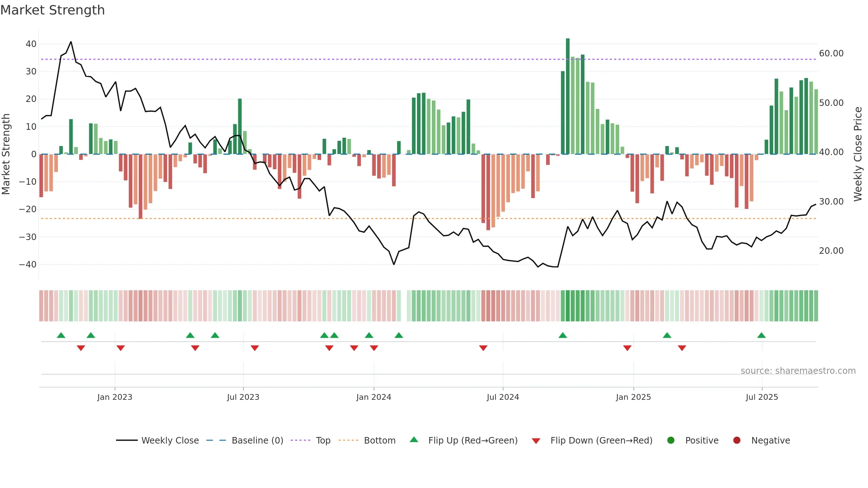The width and height of the screenshot is (868, 488).
Task: Click the Weekly Close legend entry
Action: coord(157,440)
